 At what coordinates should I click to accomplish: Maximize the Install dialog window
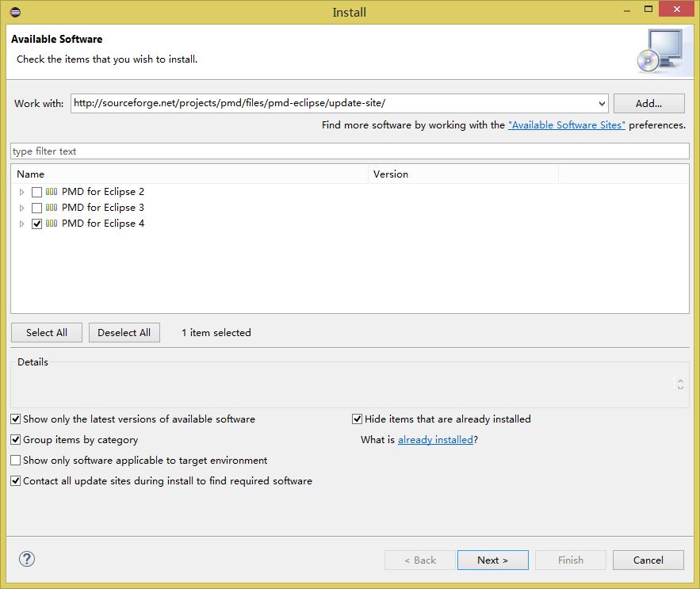[x=648, y=9]
